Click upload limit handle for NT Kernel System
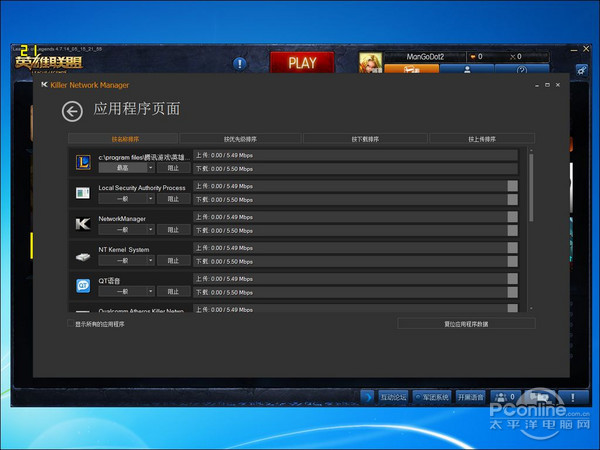 (513, 248)
